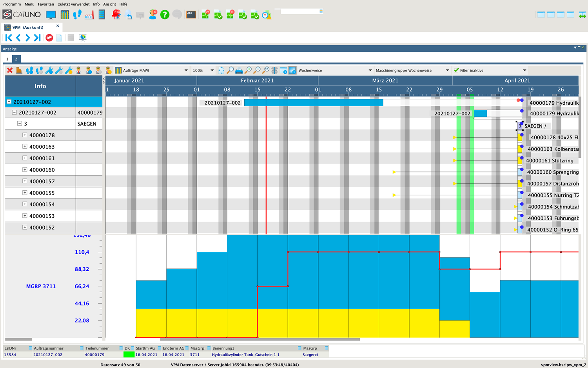Expand tree node 40000155
588x368 pixels.
(25, 193)
